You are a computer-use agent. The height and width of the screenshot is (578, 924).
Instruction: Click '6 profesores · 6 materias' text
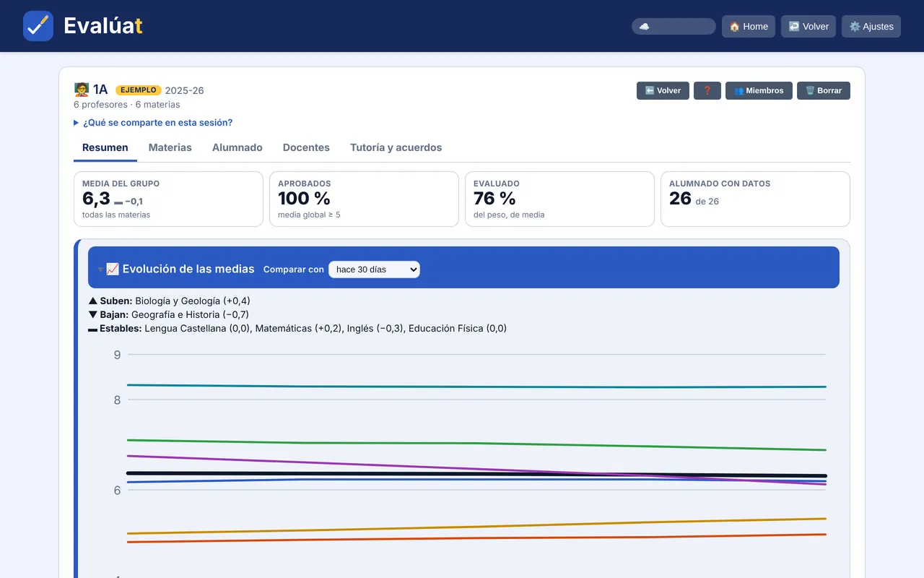click(127, 105)
